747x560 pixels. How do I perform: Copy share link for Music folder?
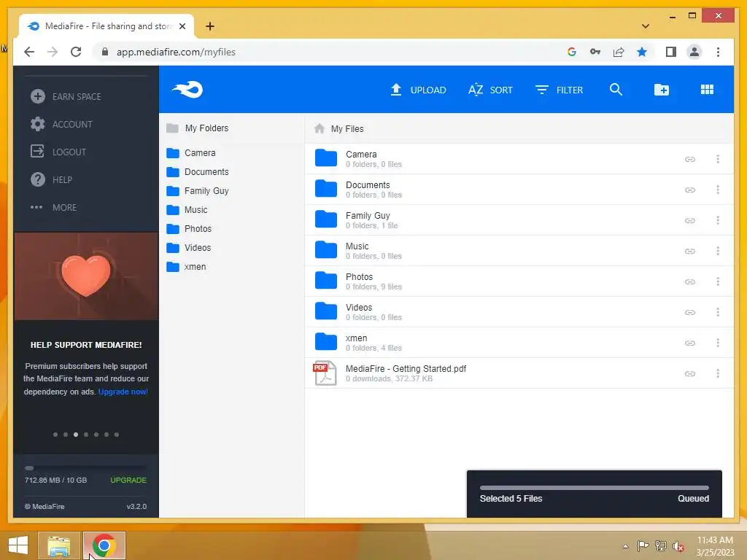690,251
